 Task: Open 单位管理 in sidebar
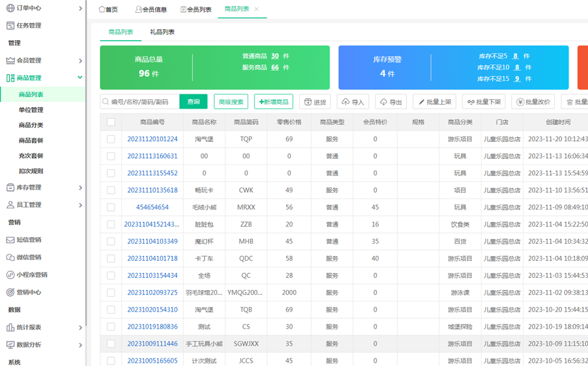point(31,110)
